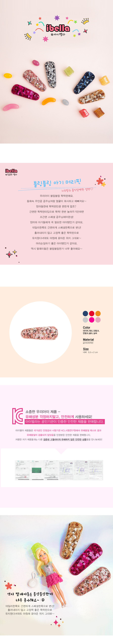This screenshot has width=113, height=644.
Task: Click the Material heading label
Action: click(x=88, y=340)
